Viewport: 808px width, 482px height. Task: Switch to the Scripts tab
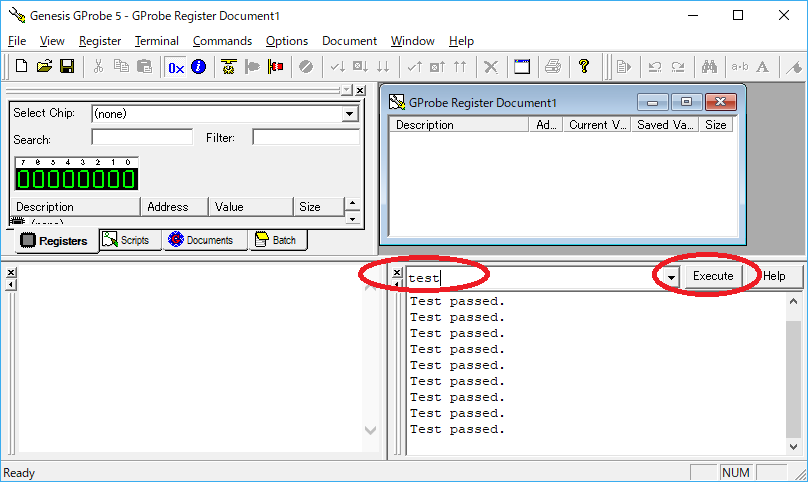pyautogui.click(x=131, y=240)
